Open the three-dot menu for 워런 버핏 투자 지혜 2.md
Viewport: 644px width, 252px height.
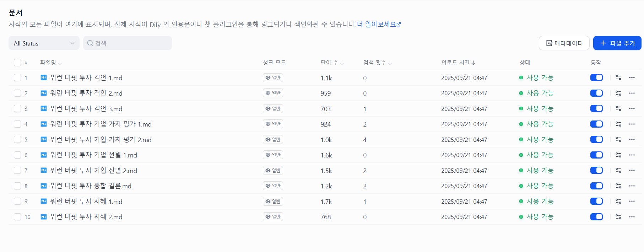(632, 217)
